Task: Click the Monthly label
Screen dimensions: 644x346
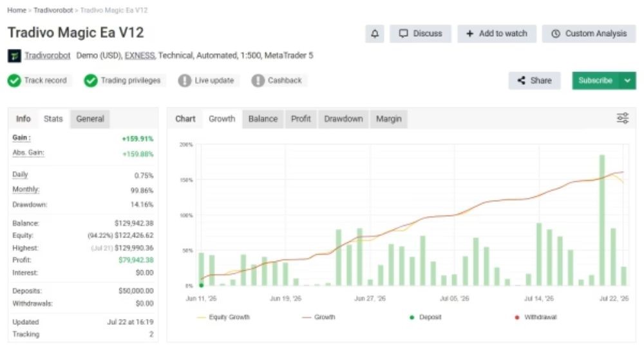Action: click(26, 189)
